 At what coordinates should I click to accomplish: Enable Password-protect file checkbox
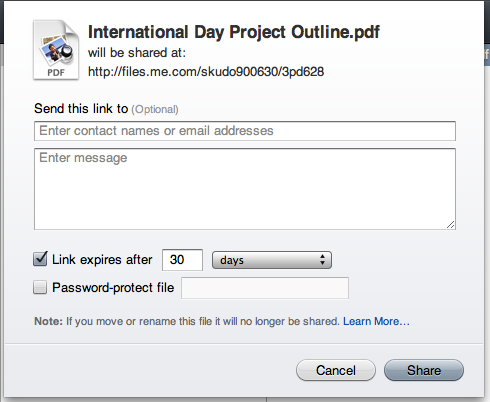(40, 287)
